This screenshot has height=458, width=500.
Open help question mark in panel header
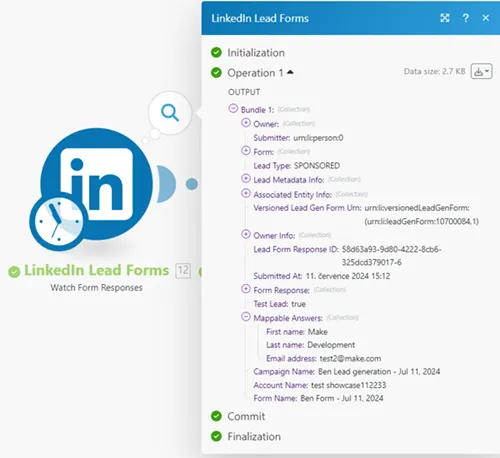point(465,18)
